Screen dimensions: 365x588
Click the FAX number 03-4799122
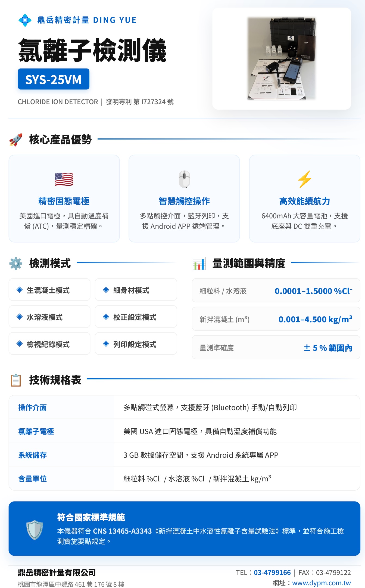coord(333,572)
